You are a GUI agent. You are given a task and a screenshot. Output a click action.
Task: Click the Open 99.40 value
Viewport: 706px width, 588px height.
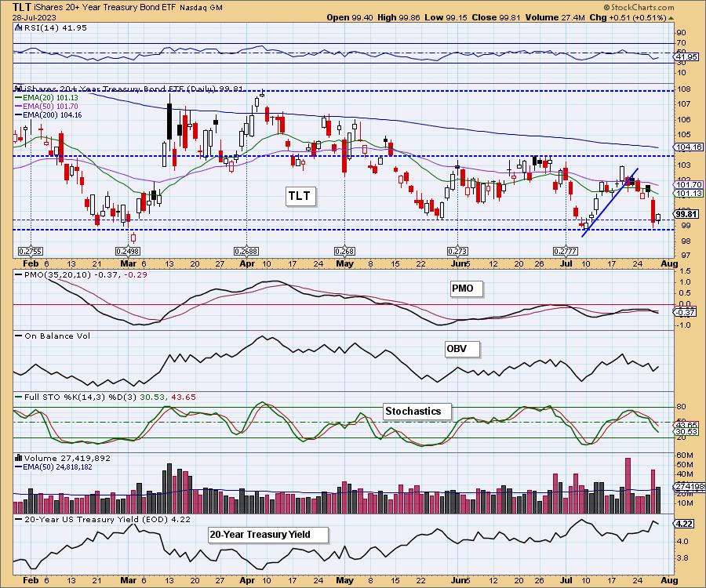pos(349,17)
